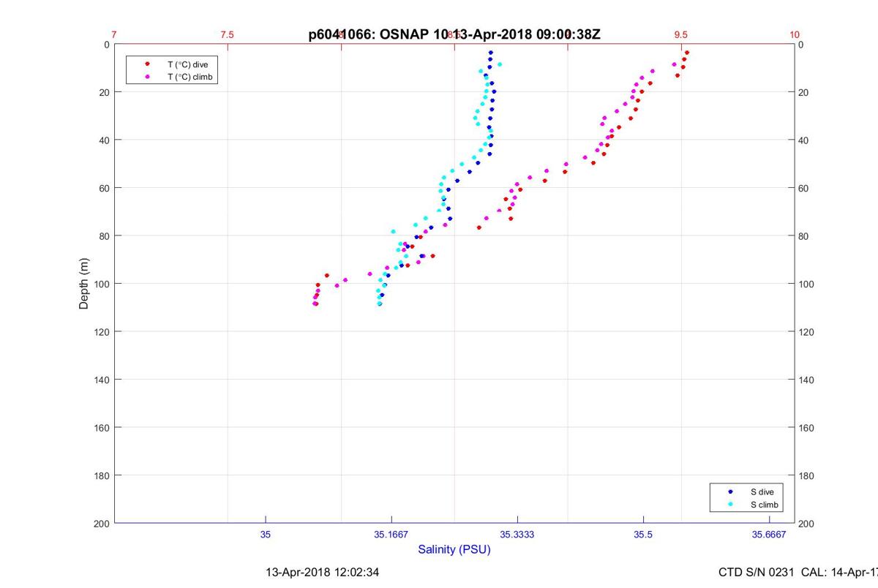Screen dimensions: 878x588
Task: Click the 180 label on left depth axis
Action: [102, 475]
